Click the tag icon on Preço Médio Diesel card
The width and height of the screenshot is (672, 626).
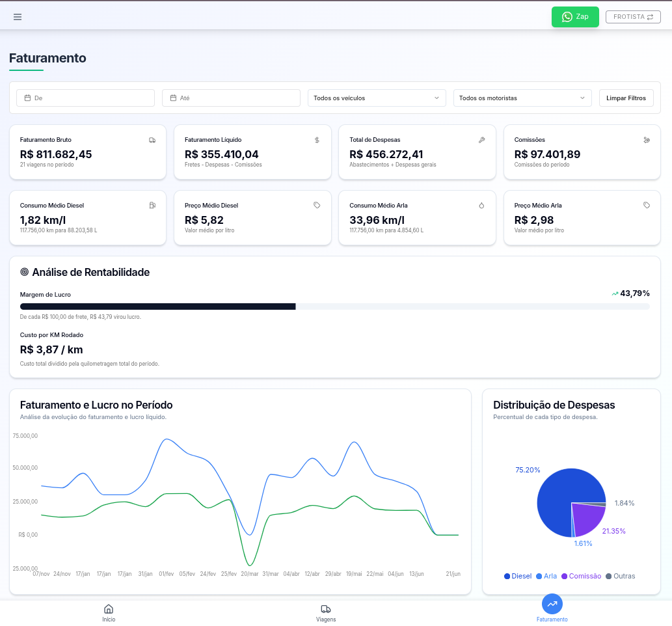coord(317,205)
